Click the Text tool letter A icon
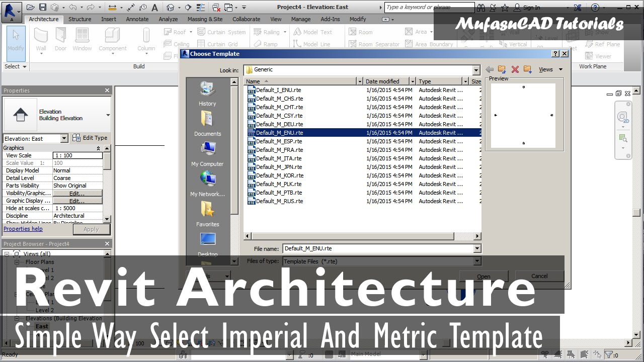This screenshot has height=362, width=644. (154, 8)
